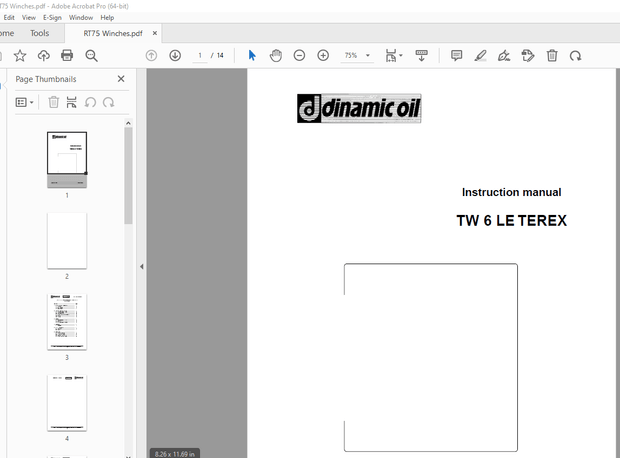Switch to the Tools tab
This screenshot has height=458, width=620.
[x=40, y=33]
